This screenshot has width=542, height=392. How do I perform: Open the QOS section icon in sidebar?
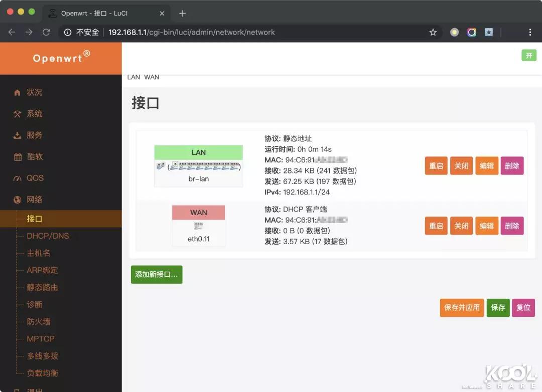click(19, 178)
